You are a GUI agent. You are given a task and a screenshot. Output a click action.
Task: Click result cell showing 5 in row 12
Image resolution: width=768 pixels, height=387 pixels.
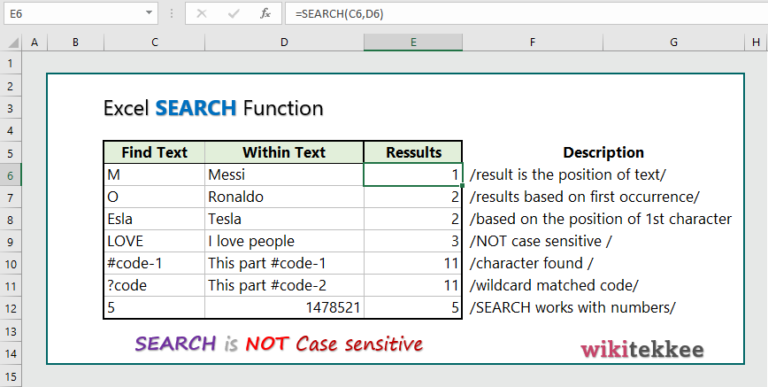click(413, 308)
